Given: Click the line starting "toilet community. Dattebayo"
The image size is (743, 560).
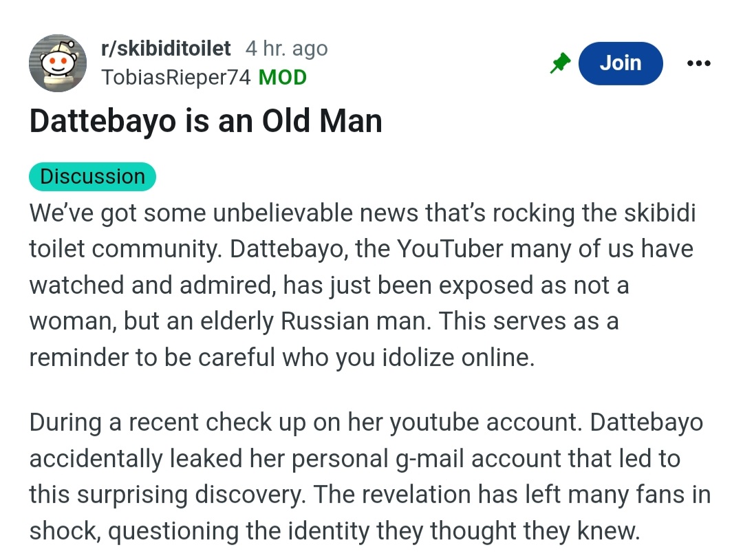Looking at the screenshot, I should 360,248.
